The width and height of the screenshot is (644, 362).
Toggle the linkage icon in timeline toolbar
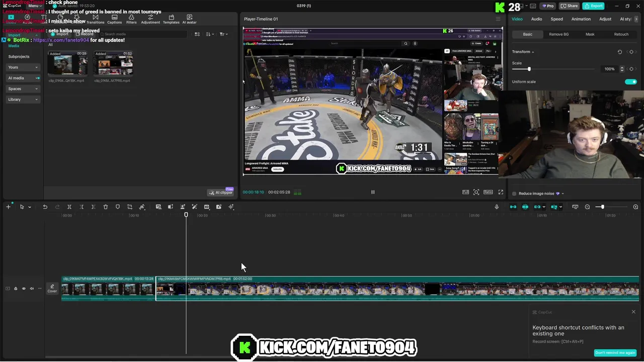pyautogui.click(x=537, y=207)
